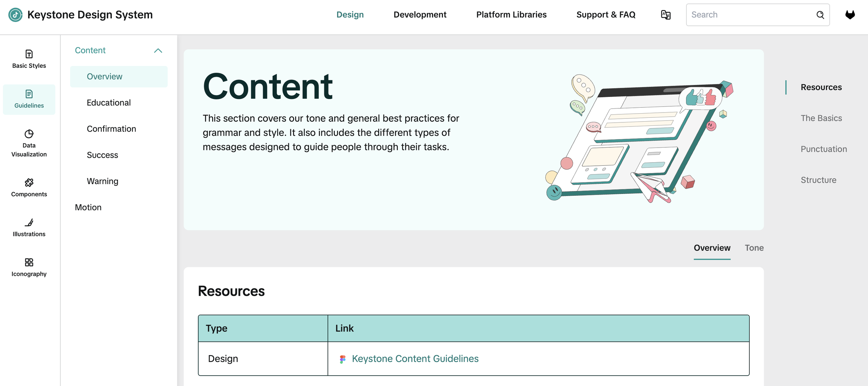
Task: Open the Development menu item
Action: coord(419,15)
